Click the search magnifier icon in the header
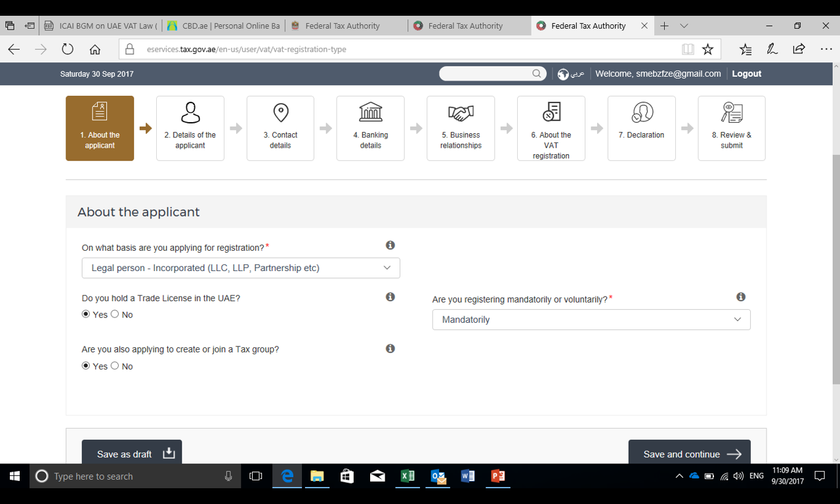Image resolution: width=840 pixels, height=504 pixels. (x=537, y=73)
